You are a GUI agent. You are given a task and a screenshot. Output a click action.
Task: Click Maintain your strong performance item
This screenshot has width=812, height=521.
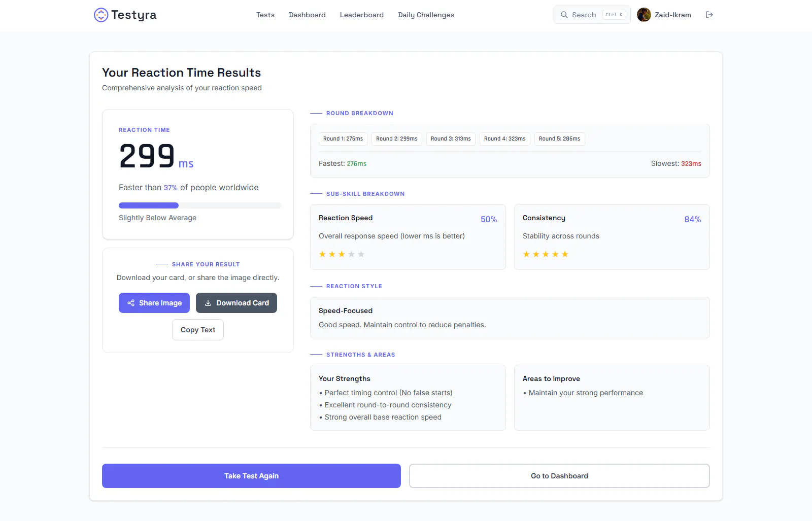tap(586, 393)
